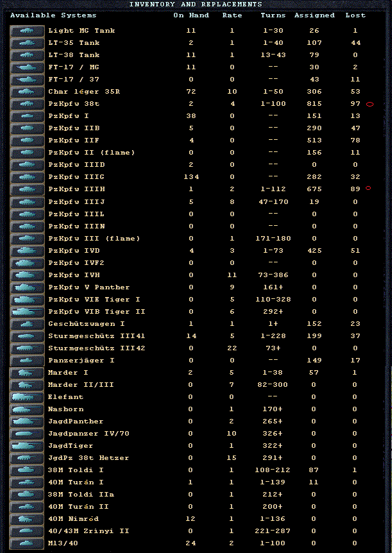This screenshot has height=553, width=392.
Task: Click the Inventory and Replacements title
Action: (196, 4)
